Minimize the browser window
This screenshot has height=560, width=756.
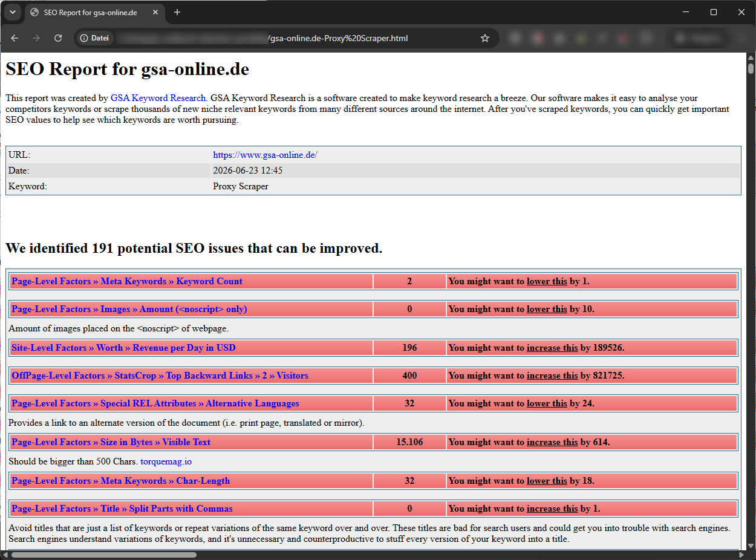(x=686, y=12)
